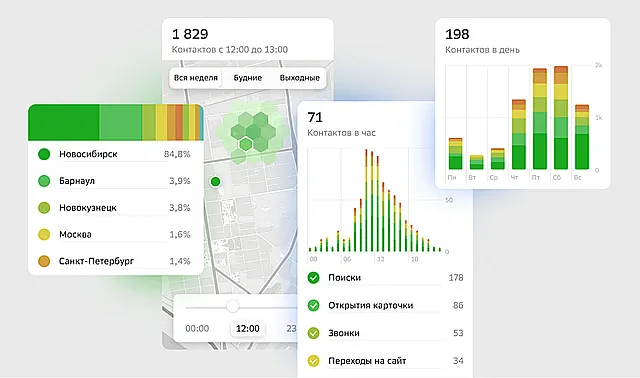
Task: Click the dark green segment of the city bar
Action: tap(64, 122)
